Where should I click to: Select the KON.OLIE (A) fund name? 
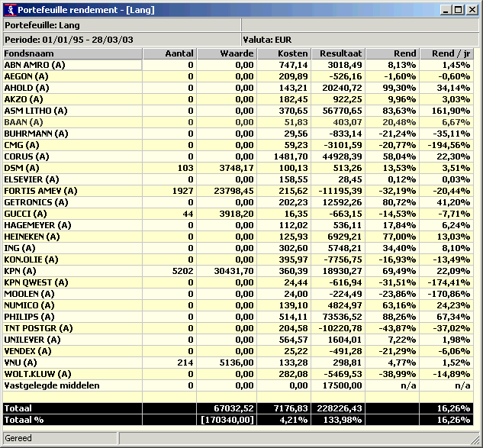pyautogui.click(x=31, y=259)
